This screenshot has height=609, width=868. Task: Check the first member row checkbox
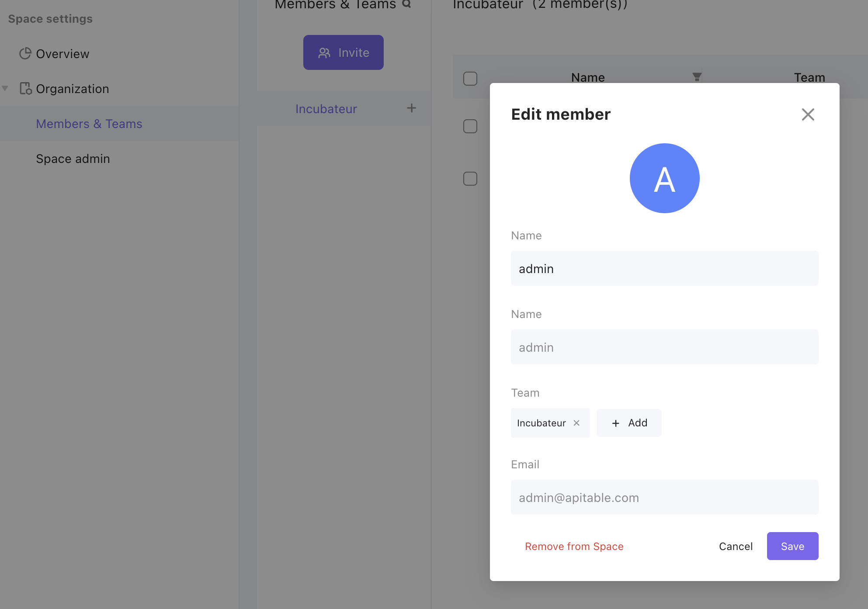[470, 126]
